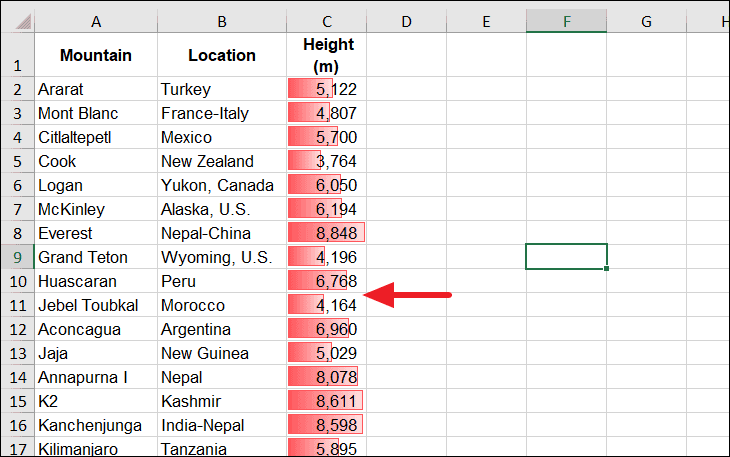Screen dimensions: 730x457
Task: Click the 8,078 height cell
Action: 327,377
